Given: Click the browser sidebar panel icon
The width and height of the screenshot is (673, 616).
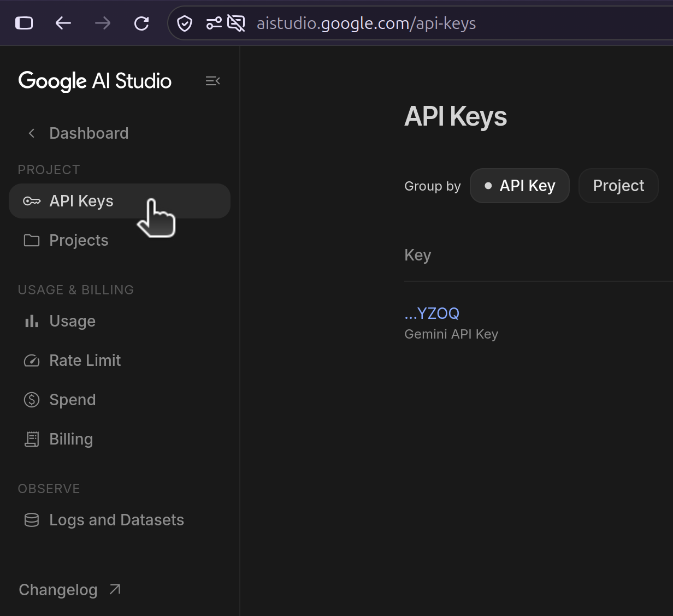Looking at the screenshot, I should (x=24, y=23).
